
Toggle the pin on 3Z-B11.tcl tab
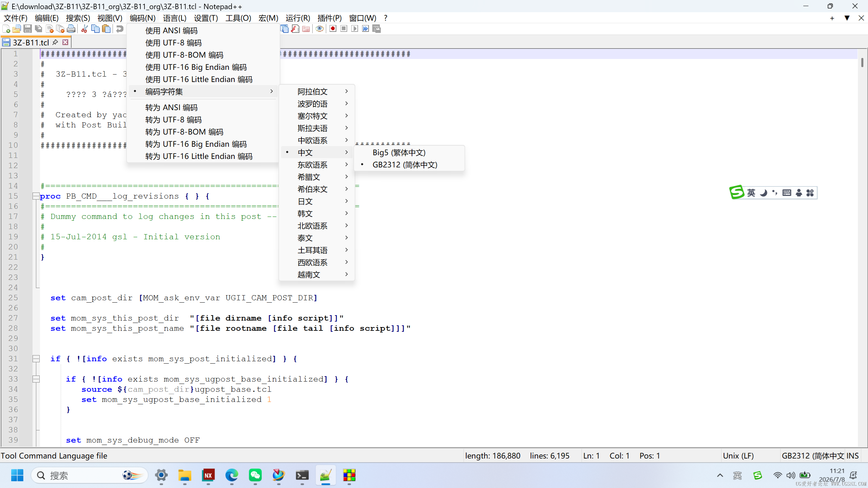[55, 42]
